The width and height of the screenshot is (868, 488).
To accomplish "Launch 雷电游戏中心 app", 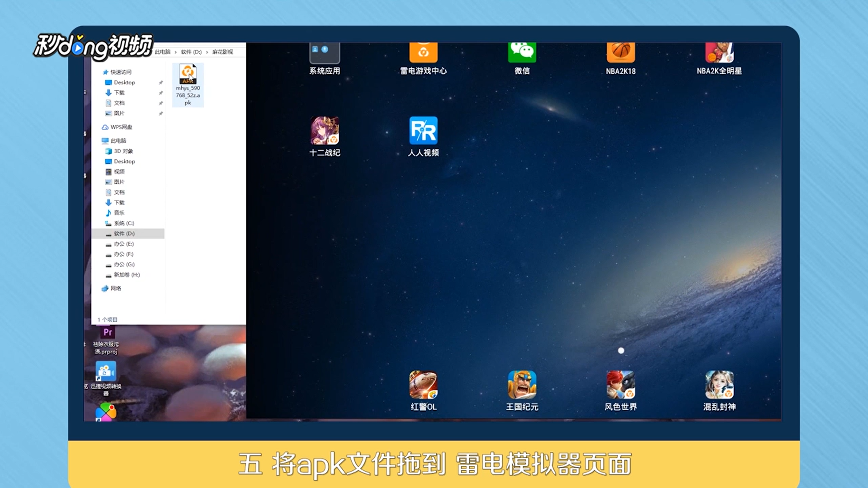I will click(x=423, y=53).
